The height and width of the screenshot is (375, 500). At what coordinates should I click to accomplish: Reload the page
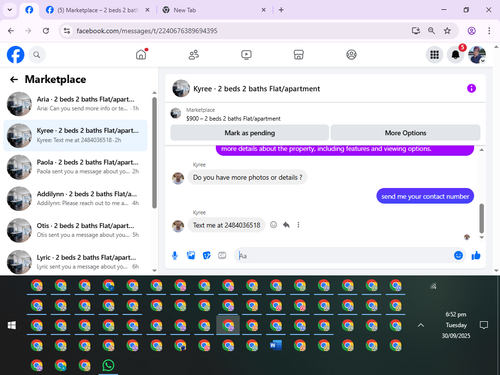point(46,31)
